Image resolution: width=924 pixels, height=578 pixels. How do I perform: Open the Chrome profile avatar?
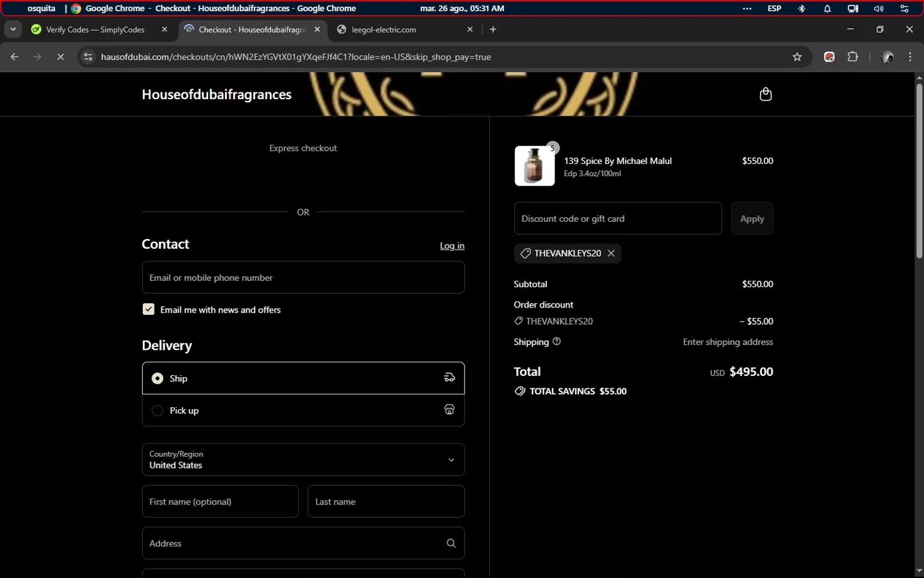click(x=888, y=57)
